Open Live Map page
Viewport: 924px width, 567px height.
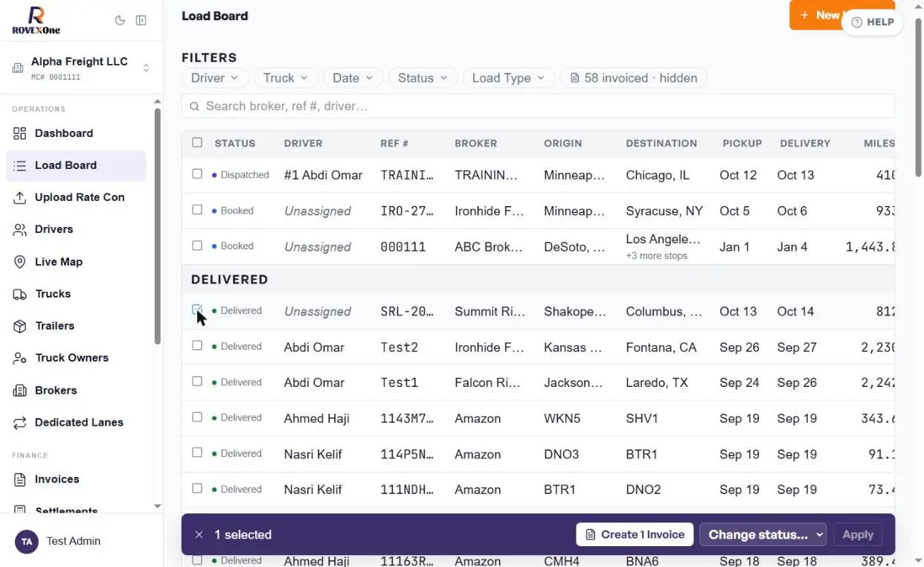click(x=76, y=262)
